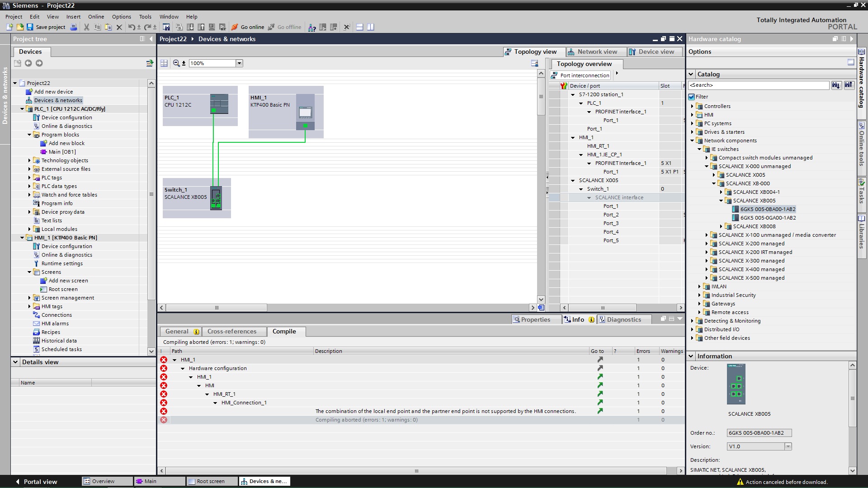The height and width of the screenshot is (488, 868).
Task: Expand the Controllers catalog folder
Action: point(692,106)
